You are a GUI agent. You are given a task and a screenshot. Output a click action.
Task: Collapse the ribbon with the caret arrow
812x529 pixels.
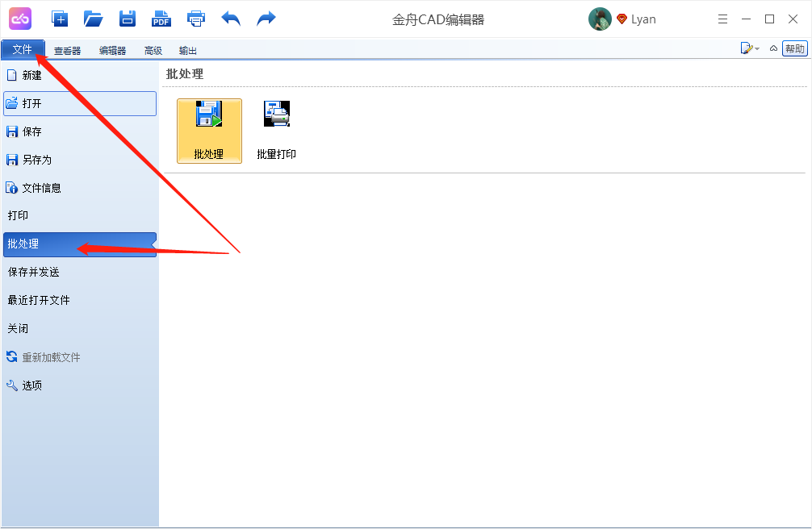click(x=773, y=49)
